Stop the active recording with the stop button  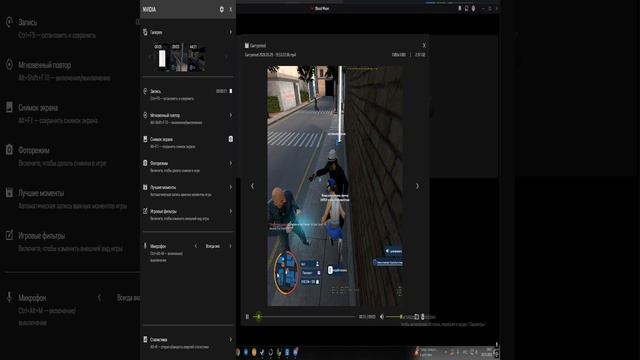click(231, 91)
